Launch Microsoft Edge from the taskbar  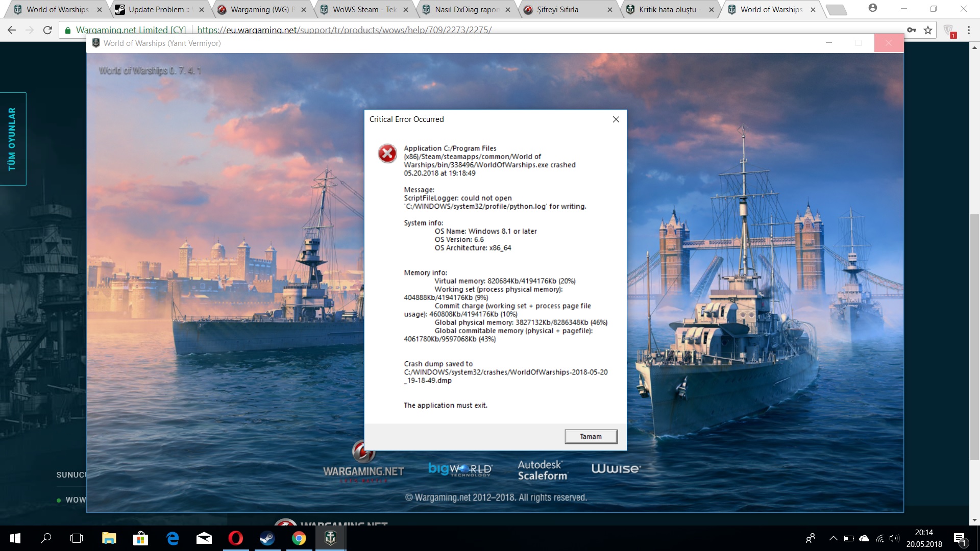[x=173, y=538]
